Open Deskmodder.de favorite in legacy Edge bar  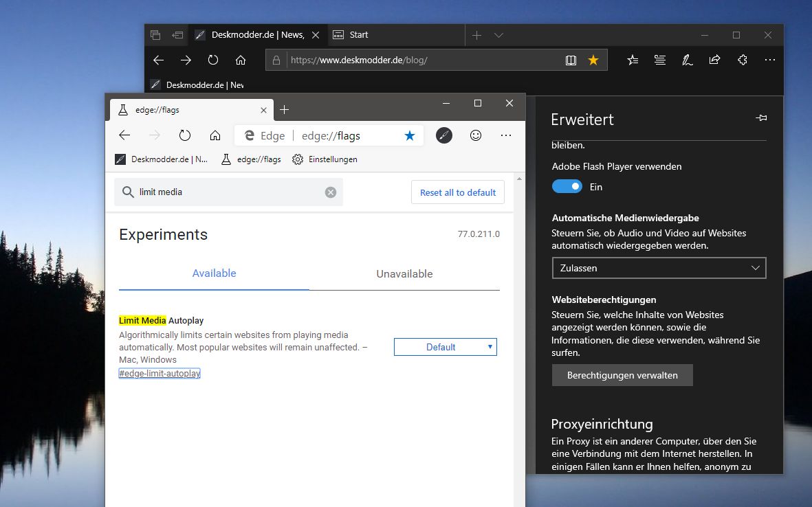point(197,85)
